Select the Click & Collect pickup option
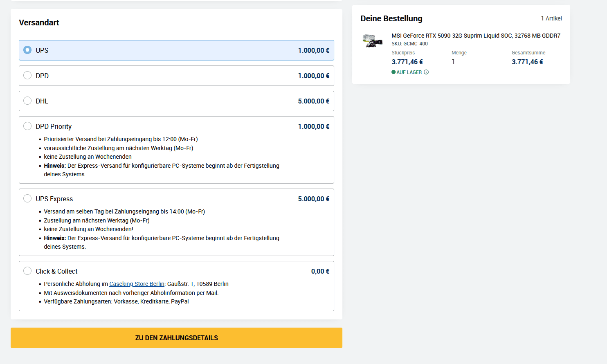 coord(27,271)
